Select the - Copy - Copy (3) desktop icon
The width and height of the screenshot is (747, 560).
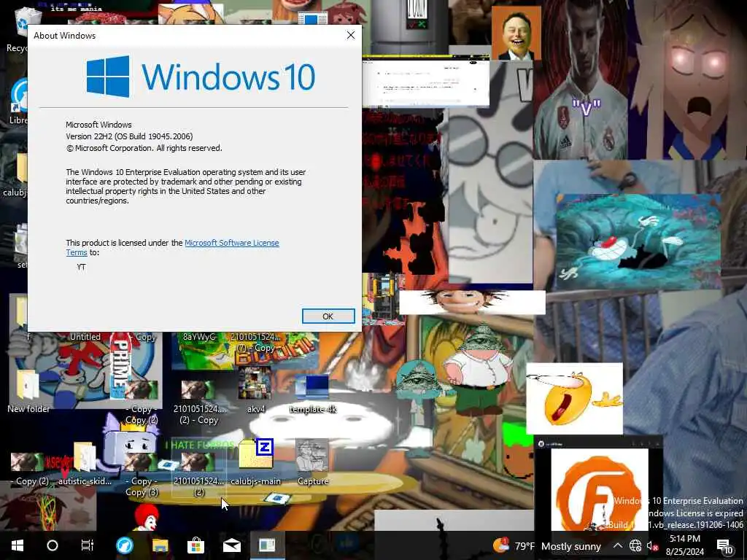click(x=141, y=473)
